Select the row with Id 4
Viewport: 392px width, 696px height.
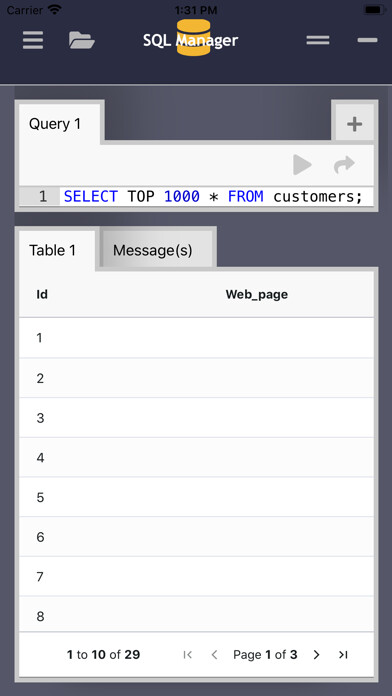click(x=196, y=458)
